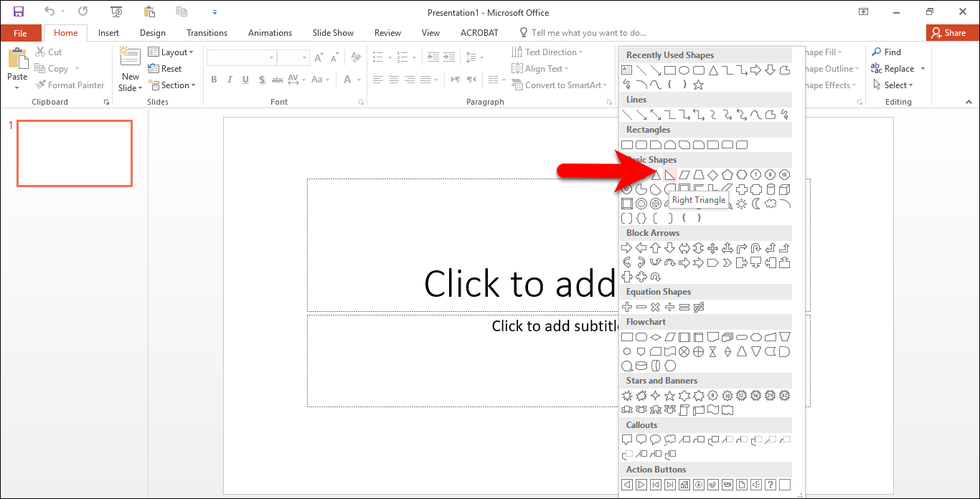The height and width of the screenshot is (499, 980).
Task: Select the Explosion 1 in Stars and Banners
Action: 627,396
